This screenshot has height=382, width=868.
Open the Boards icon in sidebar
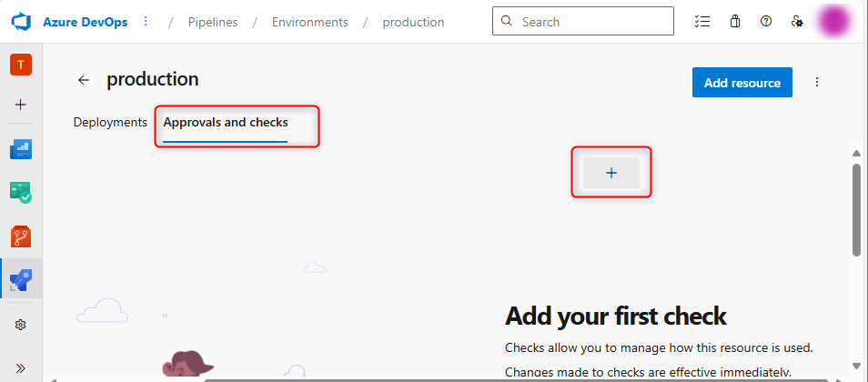tap(21, 149)
